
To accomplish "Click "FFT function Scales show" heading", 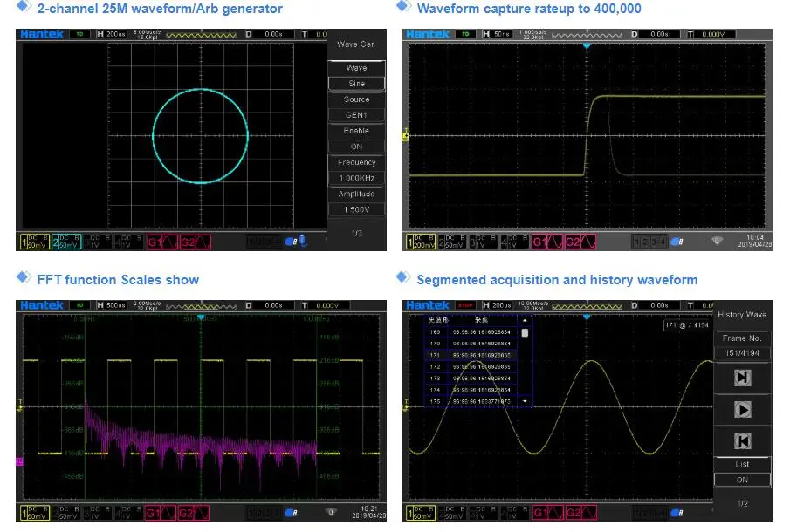I will (x=118, y=280).
